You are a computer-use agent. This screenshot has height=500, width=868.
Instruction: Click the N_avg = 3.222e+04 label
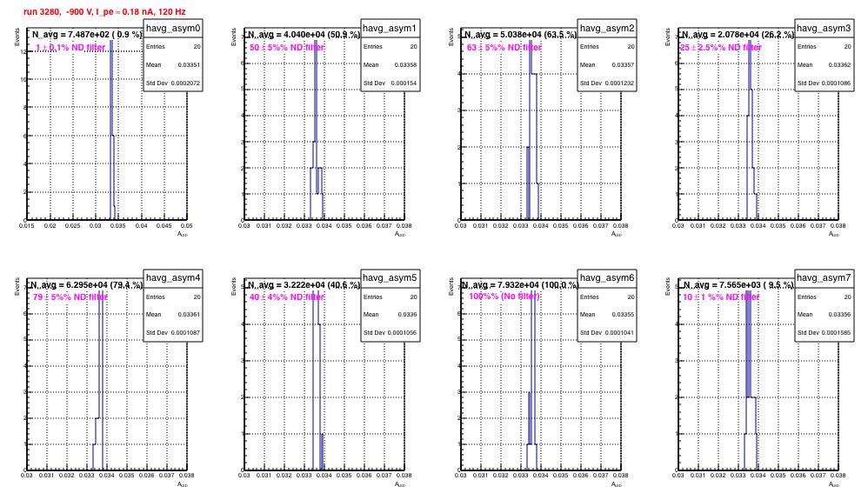click(x=304, y=284)
